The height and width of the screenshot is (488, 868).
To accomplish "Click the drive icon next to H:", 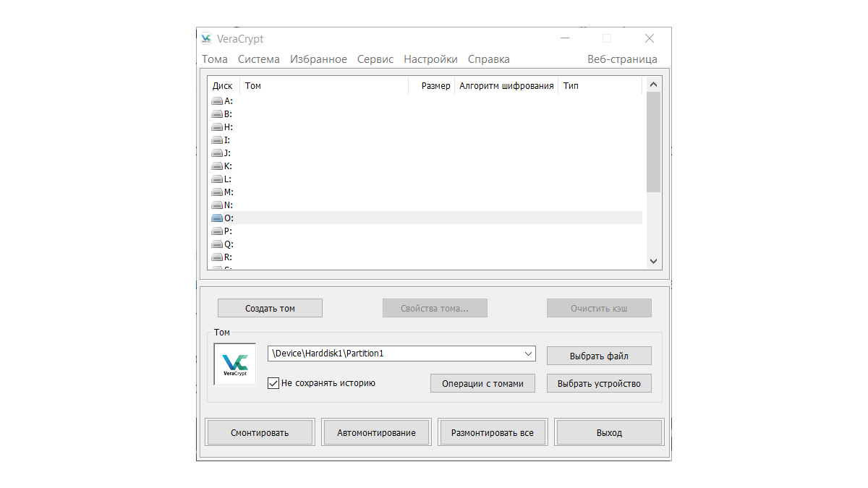I will (218, 127).
